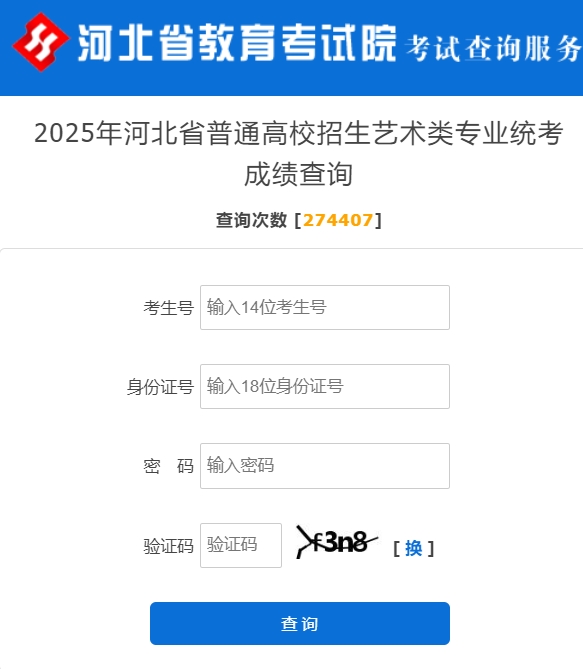Focus the 输入14位考生号 input field

click(x=325, y=307)
